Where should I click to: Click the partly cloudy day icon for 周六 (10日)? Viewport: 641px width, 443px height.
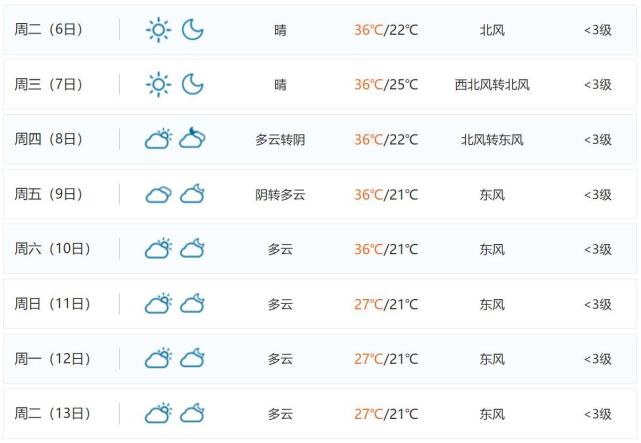pyautogui.click(x=159, y=248)
